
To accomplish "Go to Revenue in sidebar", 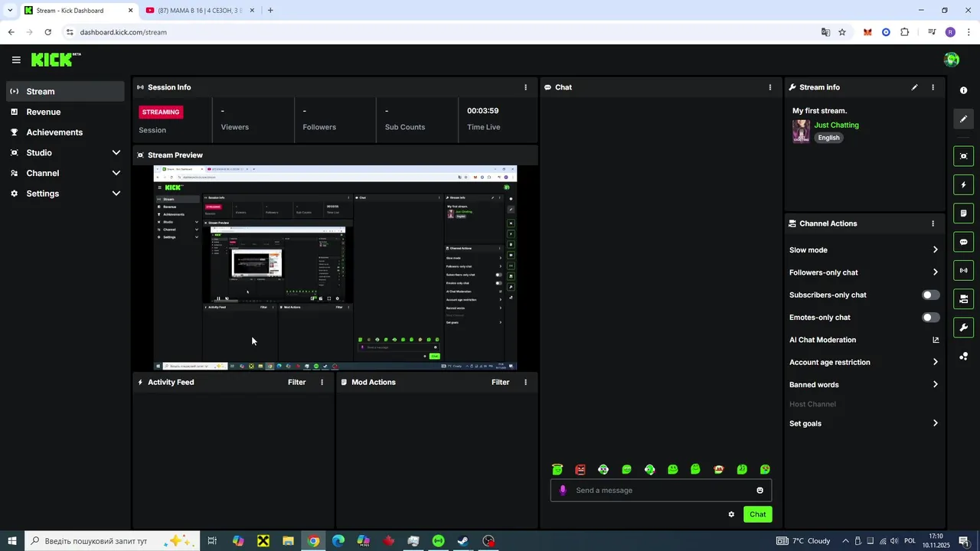I will point(65,112).
